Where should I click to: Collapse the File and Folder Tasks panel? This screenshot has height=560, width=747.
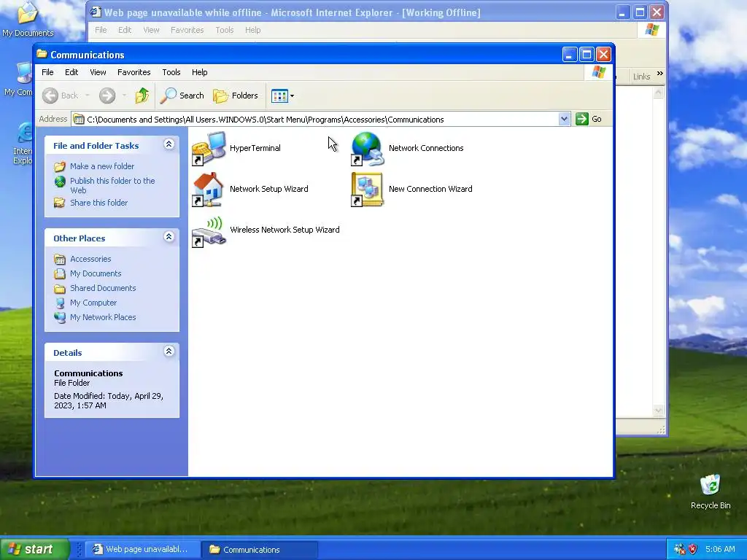coord(169,144)
